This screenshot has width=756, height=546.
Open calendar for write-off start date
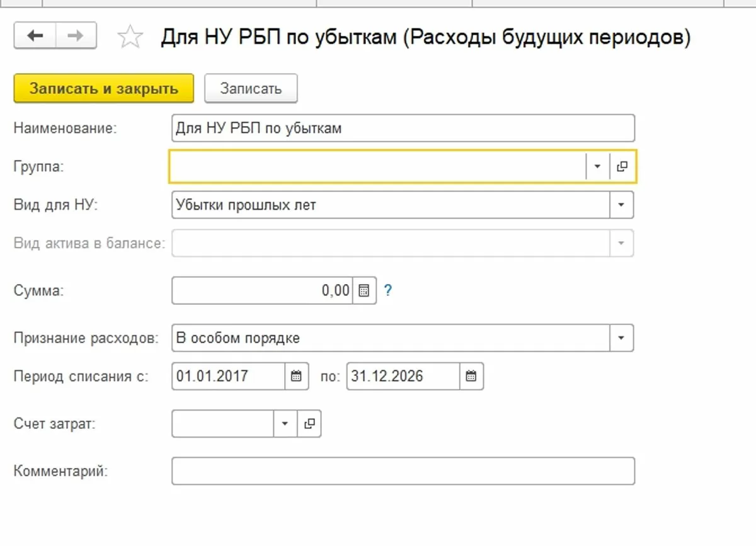297,377
